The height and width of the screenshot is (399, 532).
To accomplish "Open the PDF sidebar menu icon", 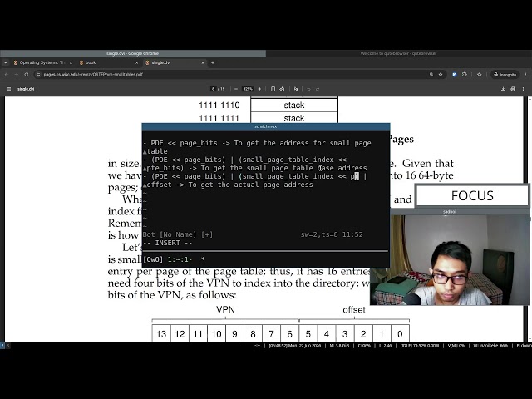I will pos(9,89).
